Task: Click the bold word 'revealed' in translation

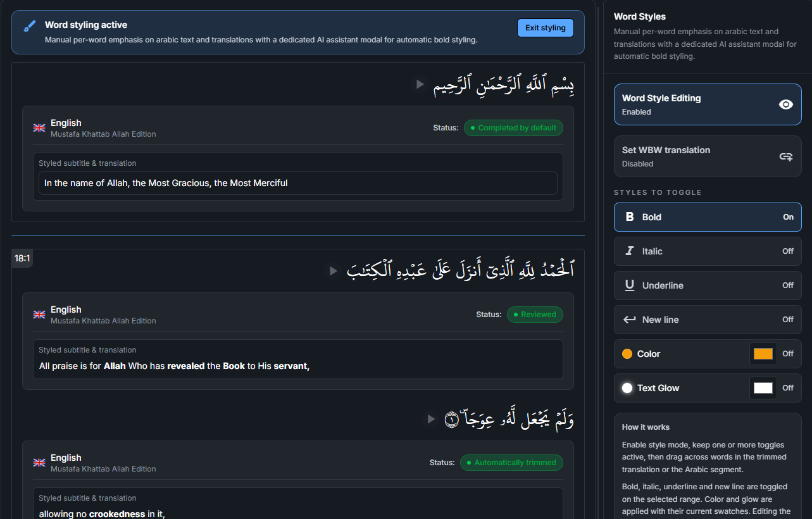Action: click(x=186, y=366)
